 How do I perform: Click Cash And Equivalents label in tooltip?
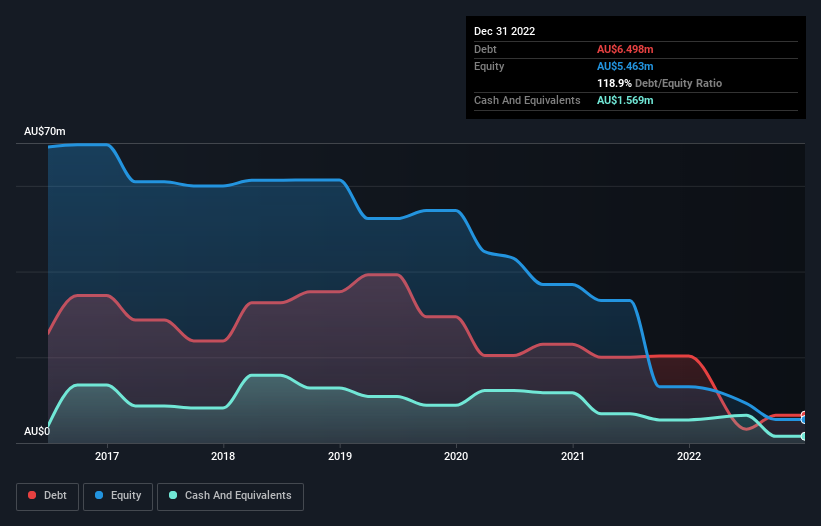527,100
